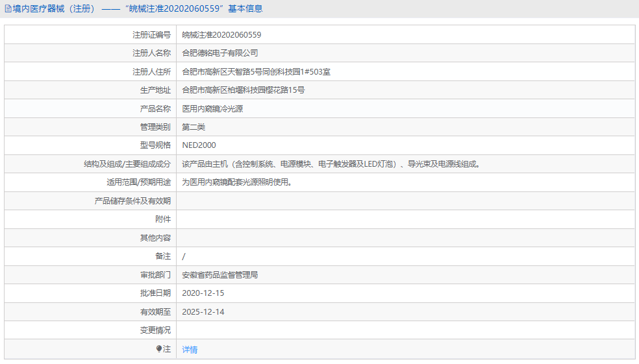Click the intended use description text
The height and width of the screenshot is (364, 639).
(x=237, y=182)
